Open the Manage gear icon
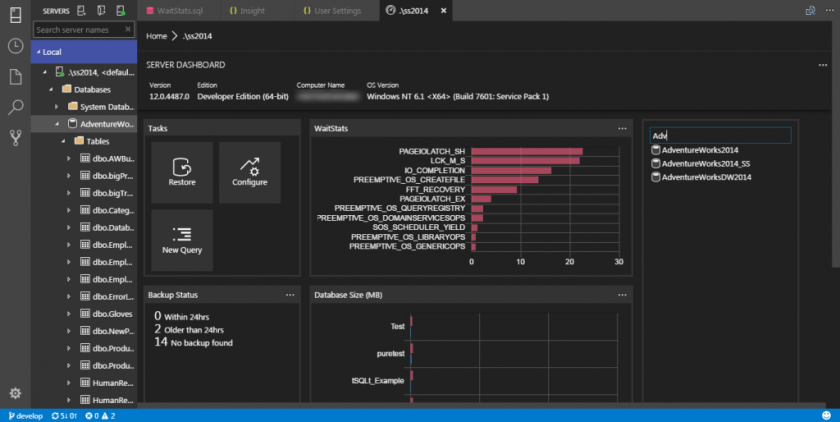 click(16, 393)
